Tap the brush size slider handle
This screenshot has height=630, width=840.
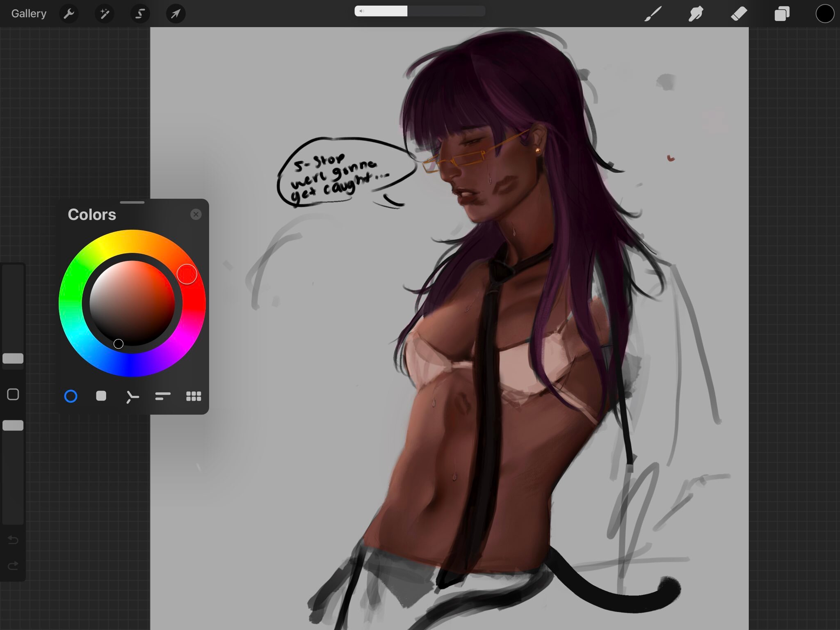pyautogui.click(x=13, y=358)
